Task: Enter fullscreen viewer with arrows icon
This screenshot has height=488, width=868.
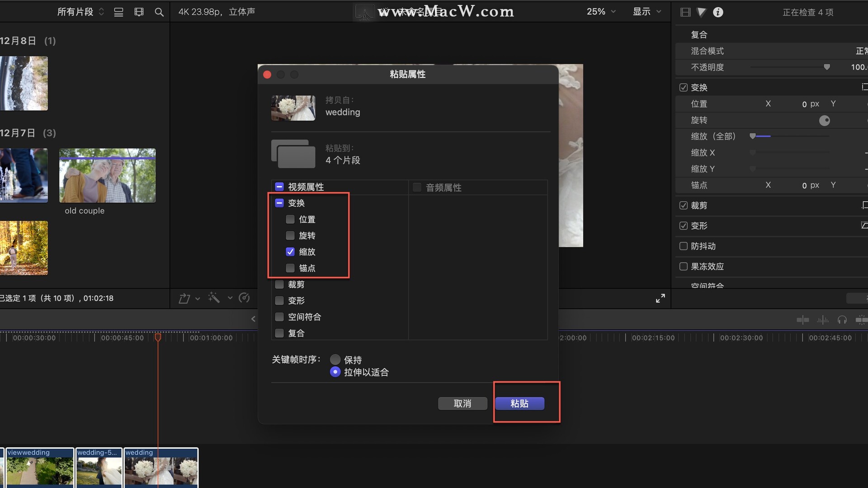Action: pos(660,298)
